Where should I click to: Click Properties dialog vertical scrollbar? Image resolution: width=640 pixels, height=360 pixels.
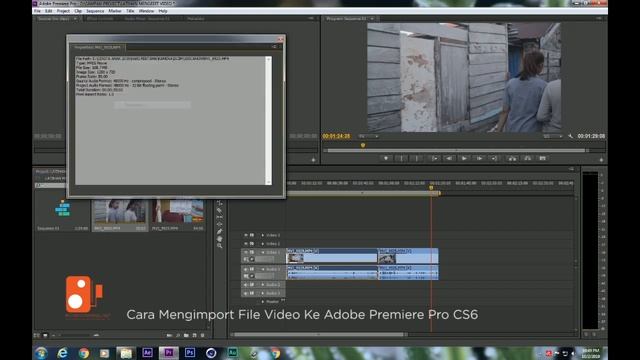tap(268, 120)
